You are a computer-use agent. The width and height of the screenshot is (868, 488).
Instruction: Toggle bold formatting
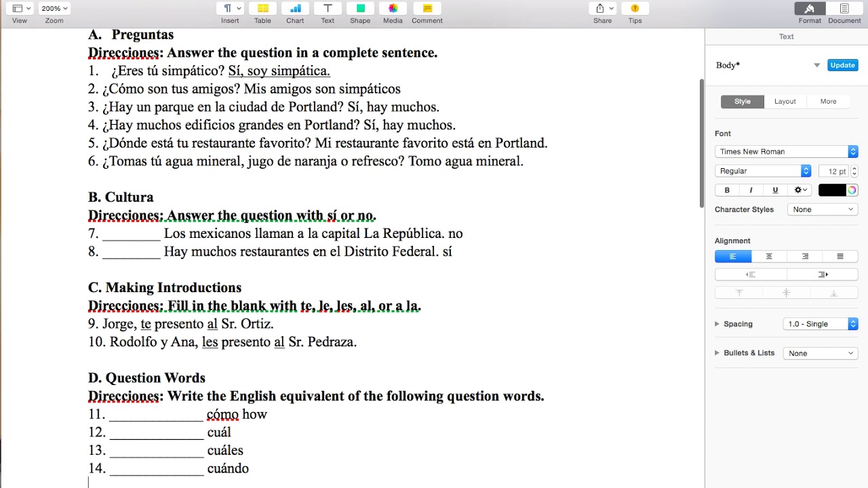coord(727,190)
